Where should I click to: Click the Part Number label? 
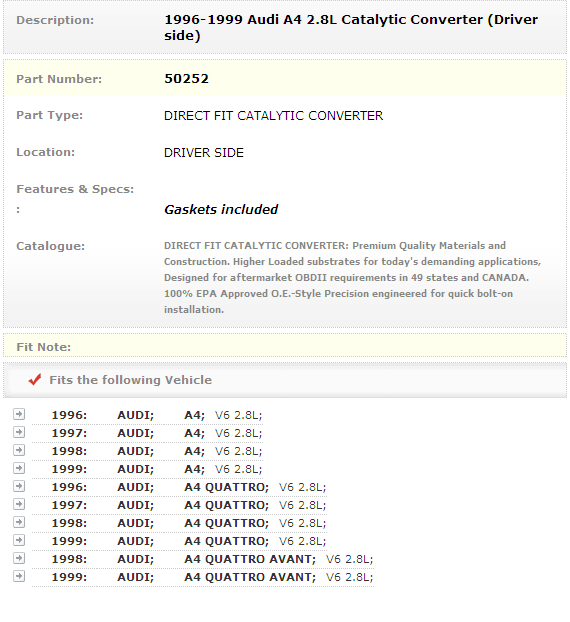(59, 79)
